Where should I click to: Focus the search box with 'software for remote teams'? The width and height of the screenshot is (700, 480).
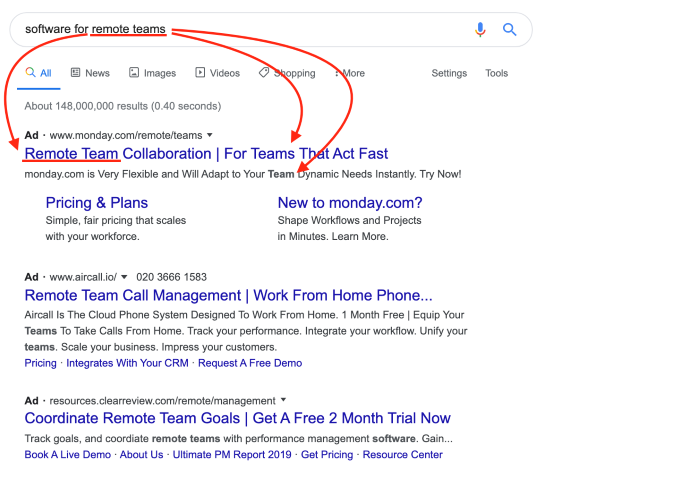point(271,29)
